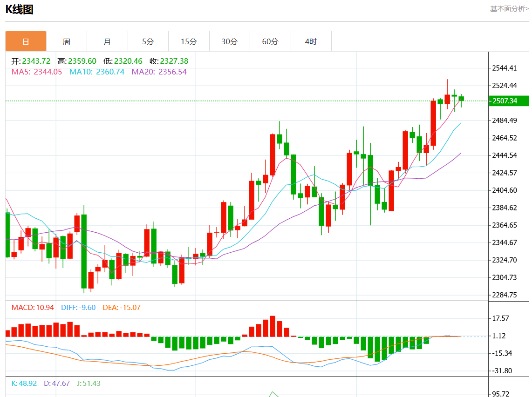Click the opening price 2343.72

coord(36,61)
